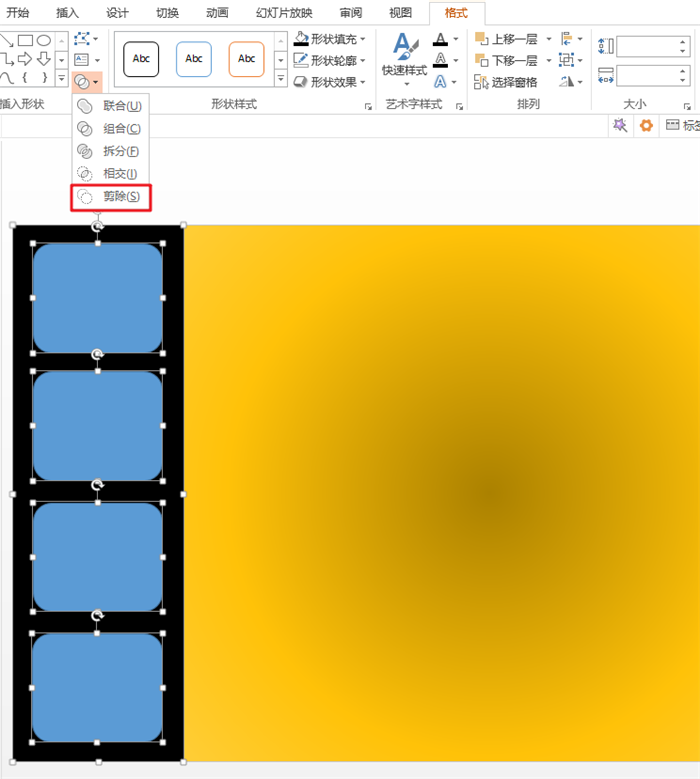Toggle the Merge Shapes dropdown button
700x779 pixels.
[86, 81]
